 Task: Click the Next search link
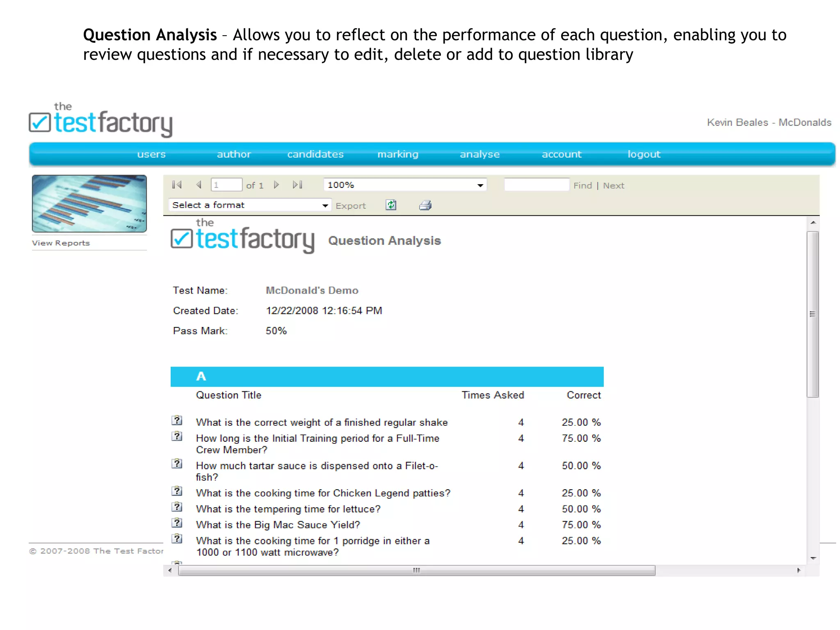click(614, 186)
